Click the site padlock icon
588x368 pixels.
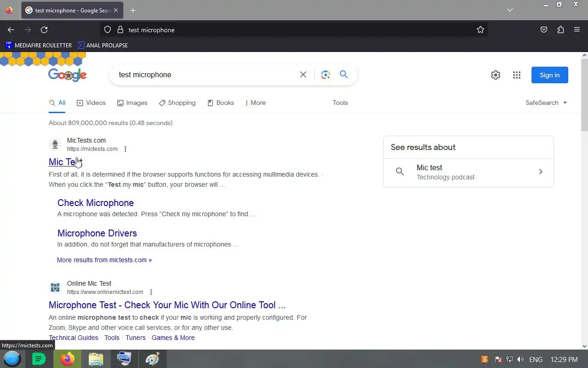(120, 30)
